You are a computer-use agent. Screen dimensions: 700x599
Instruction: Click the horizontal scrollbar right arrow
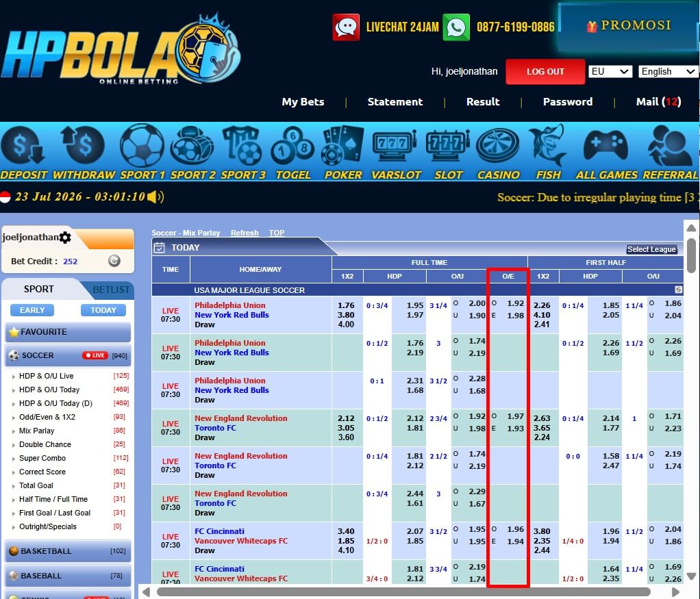point(676,592)
